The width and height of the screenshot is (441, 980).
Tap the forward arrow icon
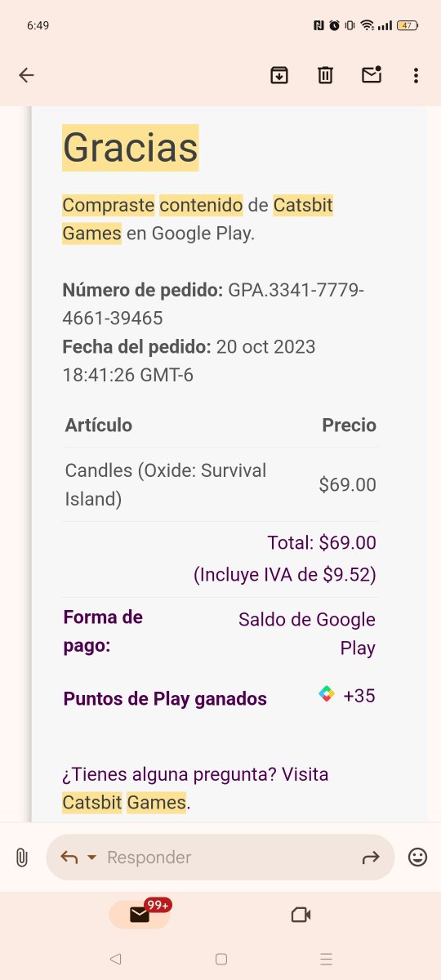pos(371,857)
